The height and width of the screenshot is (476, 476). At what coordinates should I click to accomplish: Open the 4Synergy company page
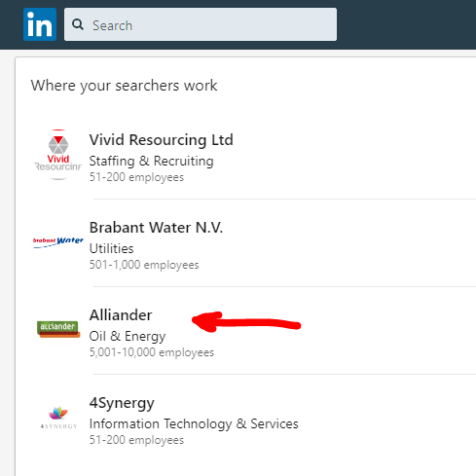[x=122, y=403]
